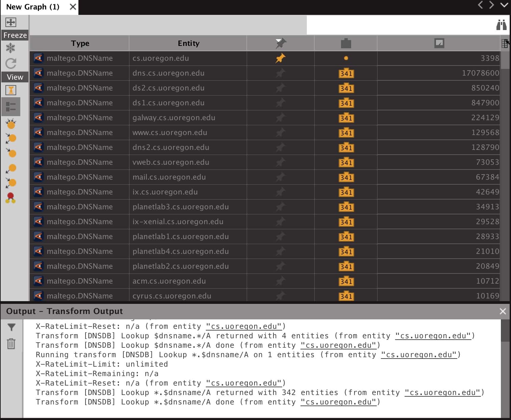Pin the planetlab3.cs.uoregon.edu row
The width and height of the screenshot is (511, 420).
click(x=280, y=207)
